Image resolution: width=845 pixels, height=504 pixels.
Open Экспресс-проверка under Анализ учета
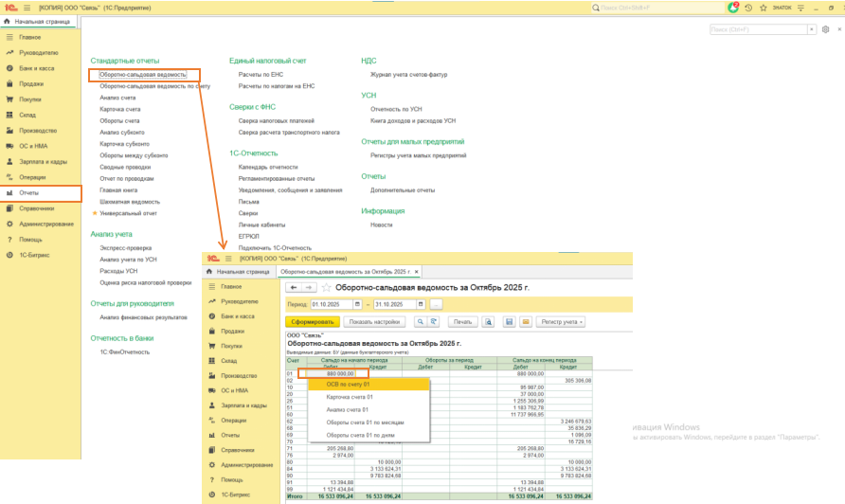click(126, 248)
